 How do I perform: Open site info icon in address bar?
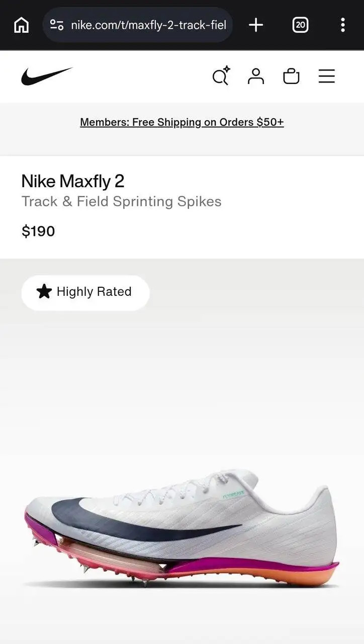[x=57, y=25]
